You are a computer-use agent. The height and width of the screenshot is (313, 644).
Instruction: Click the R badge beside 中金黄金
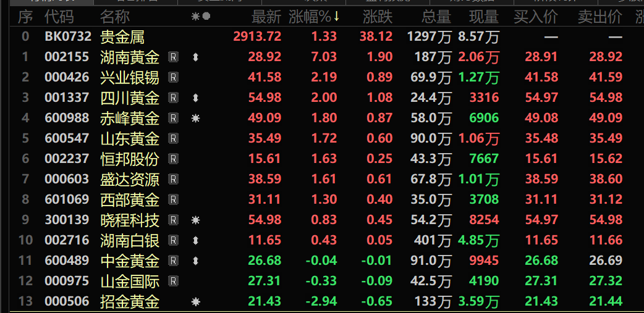pos(173,261)
